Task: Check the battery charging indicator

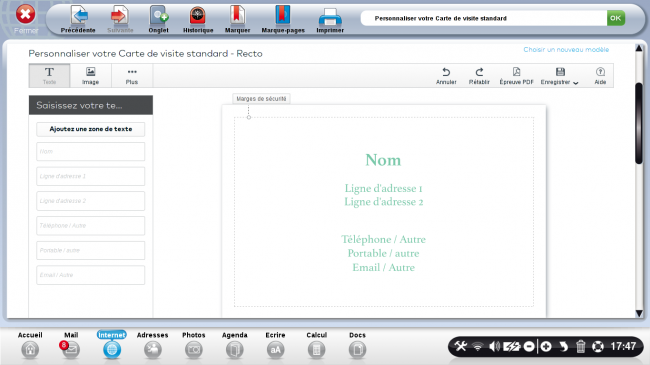Action: coord(512,346)
